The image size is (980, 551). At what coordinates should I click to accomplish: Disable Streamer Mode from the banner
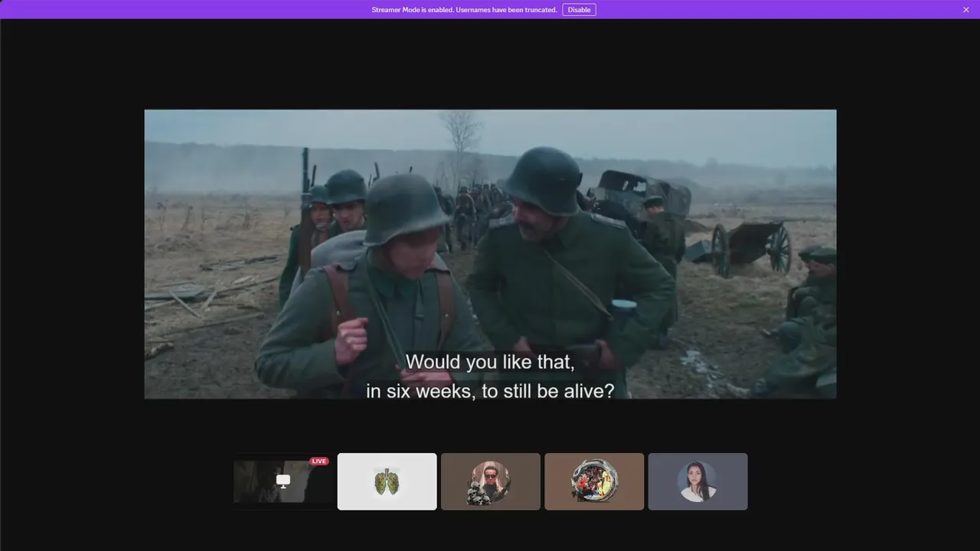tap(579, 10)
